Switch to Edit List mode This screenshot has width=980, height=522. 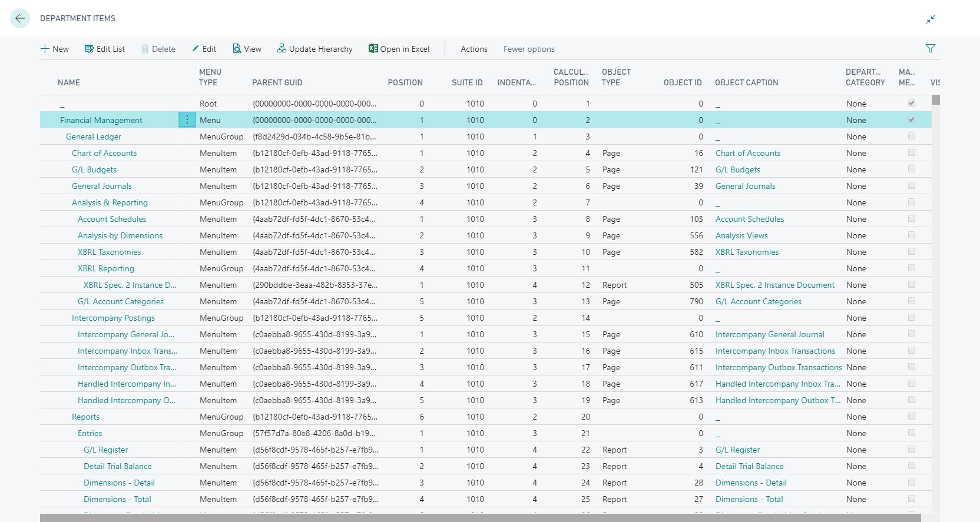point(105,49)
